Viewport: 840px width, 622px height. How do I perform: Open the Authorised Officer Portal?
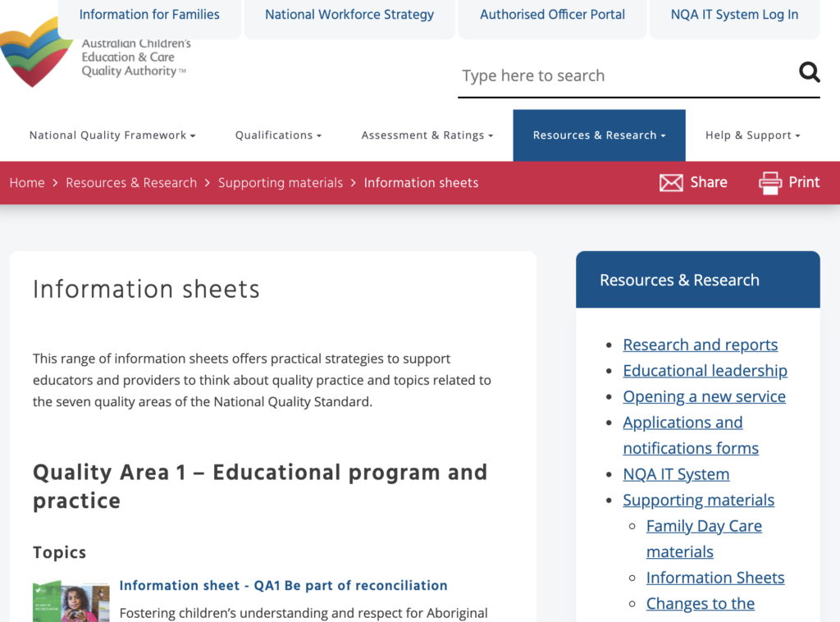pyautogui.click(x=552, y=14)
